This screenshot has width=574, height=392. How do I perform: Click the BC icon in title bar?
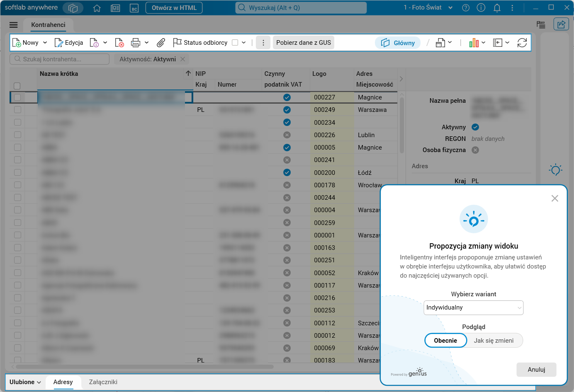[134, 8]
